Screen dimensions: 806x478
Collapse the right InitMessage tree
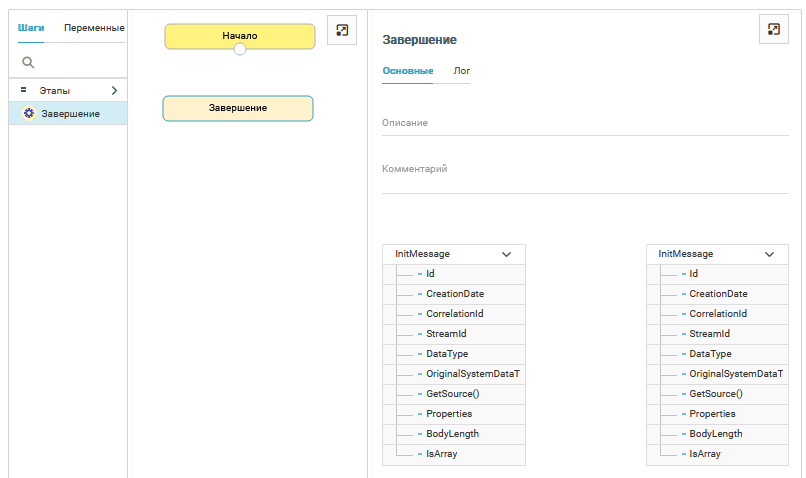click(769, 254)
